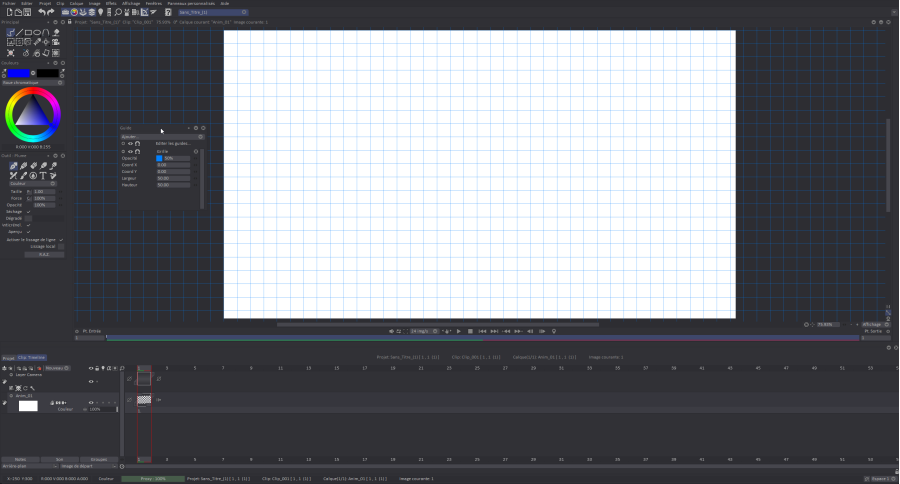
Task: Open the Roue chromatique dropdown
Action: click(x=33, y=83)
